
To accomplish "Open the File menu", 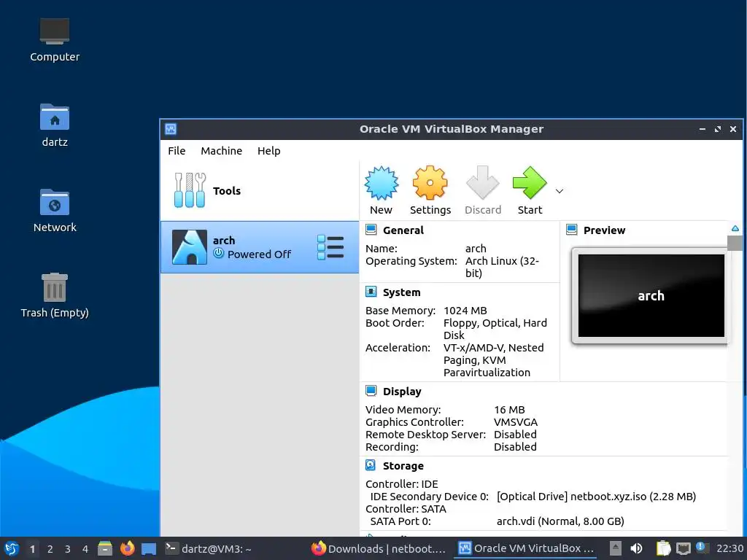I will [177, 151].
